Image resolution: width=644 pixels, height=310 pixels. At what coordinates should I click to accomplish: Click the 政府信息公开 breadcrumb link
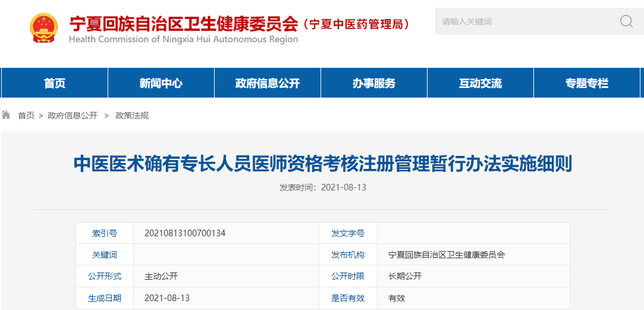tap(73, 115)
